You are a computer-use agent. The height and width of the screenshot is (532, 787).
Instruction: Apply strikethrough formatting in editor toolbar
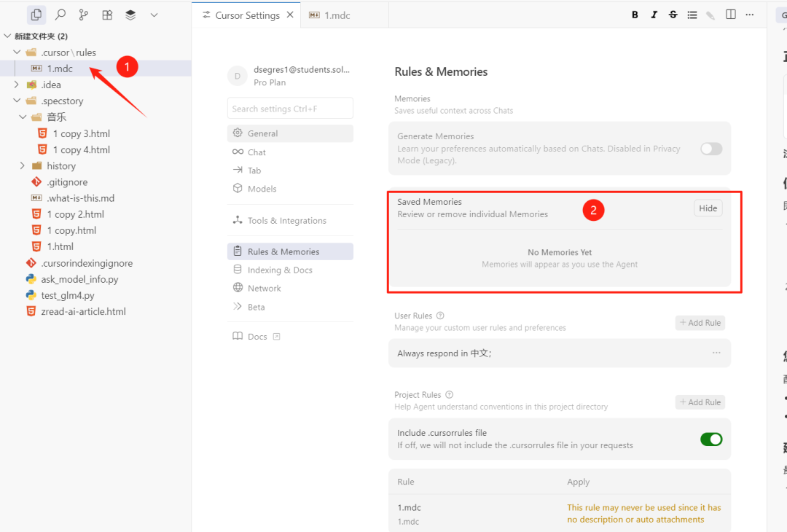pos(673,15)
